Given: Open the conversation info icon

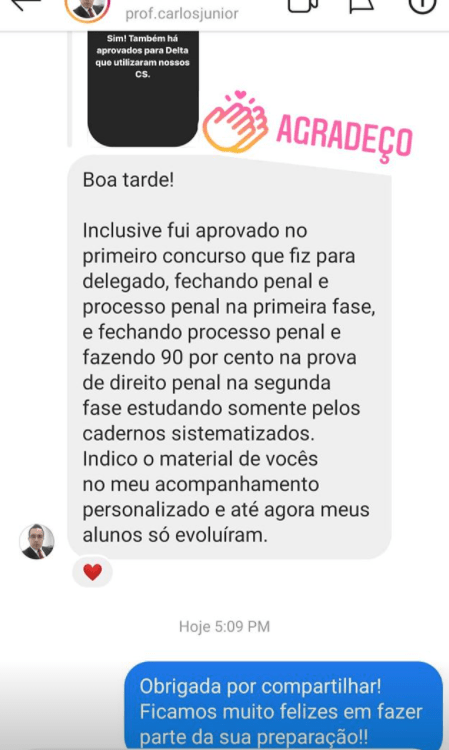Looking at the screenshot, I should pyautogui.click(x=422, y=6).
